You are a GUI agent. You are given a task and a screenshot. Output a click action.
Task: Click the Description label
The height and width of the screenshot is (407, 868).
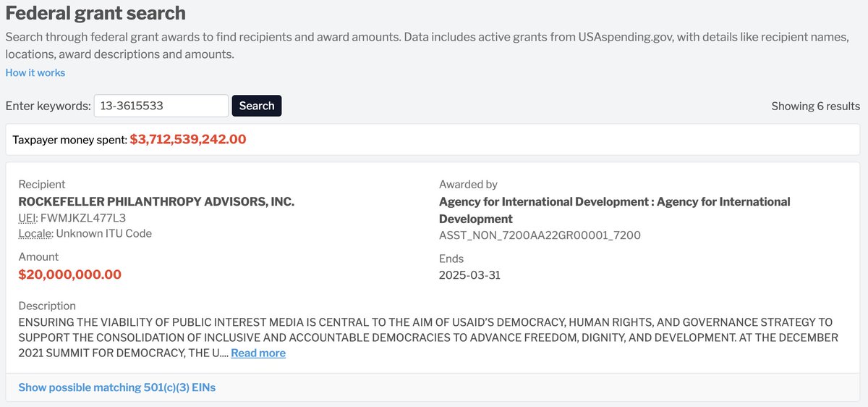(47, 306)
